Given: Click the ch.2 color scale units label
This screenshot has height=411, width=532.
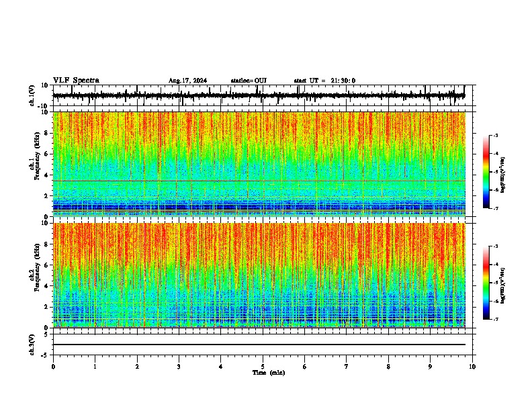Looking at the screenshot, I should click(x=503, y=285).
